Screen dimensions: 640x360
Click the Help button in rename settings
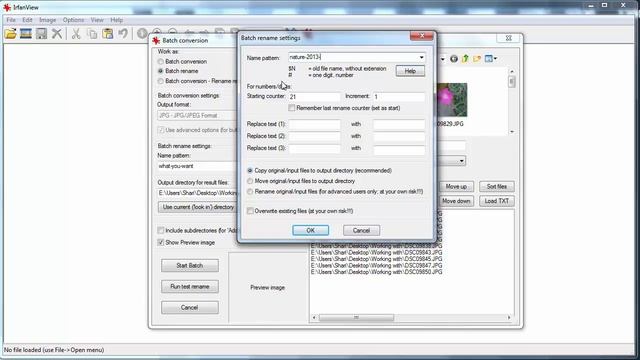410,71
